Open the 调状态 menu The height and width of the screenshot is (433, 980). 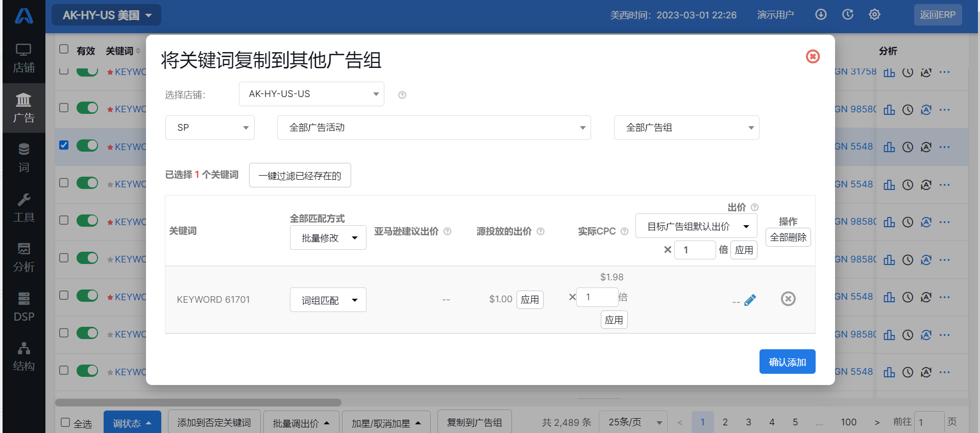(132, 423)
